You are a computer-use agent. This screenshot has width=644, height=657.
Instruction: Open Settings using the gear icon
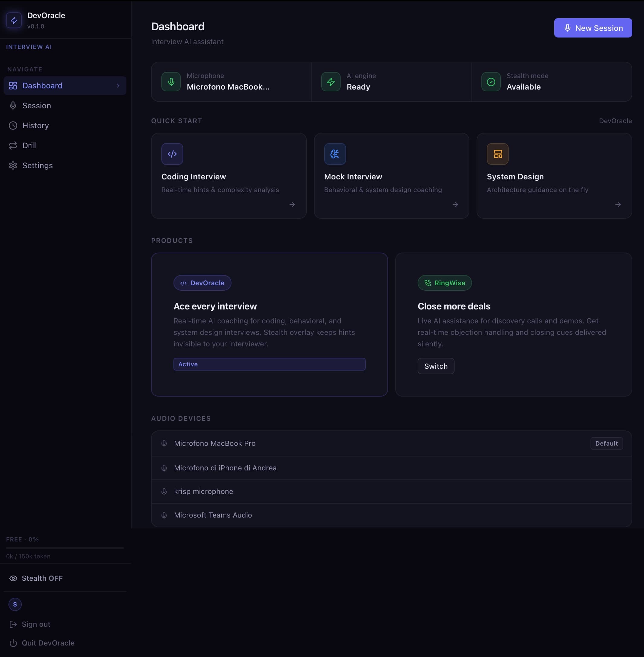click(13, 165)
